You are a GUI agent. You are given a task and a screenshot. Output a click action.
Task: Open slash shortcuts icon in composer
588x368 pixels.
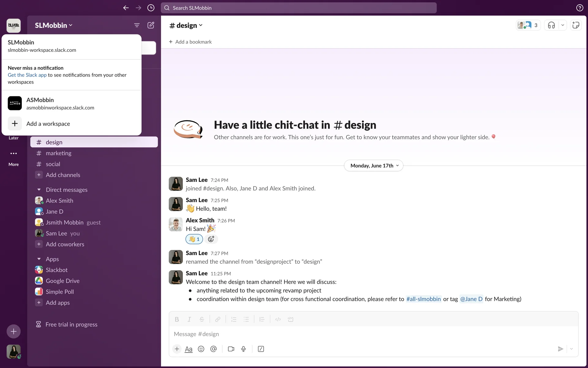(x=261, y=349)
